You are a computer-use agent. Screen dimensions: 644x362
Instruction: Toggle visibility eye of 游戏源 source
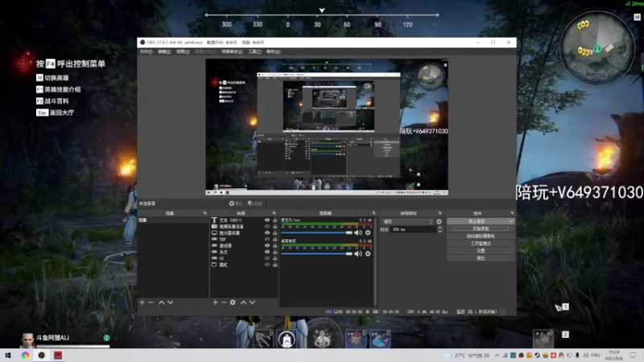tap(267, 245)
